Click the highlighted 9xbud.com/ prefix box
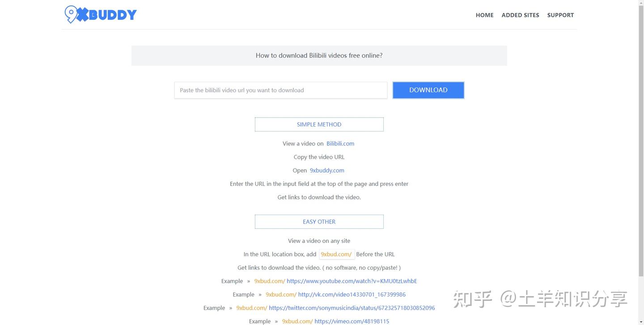 tap(336, 254)
